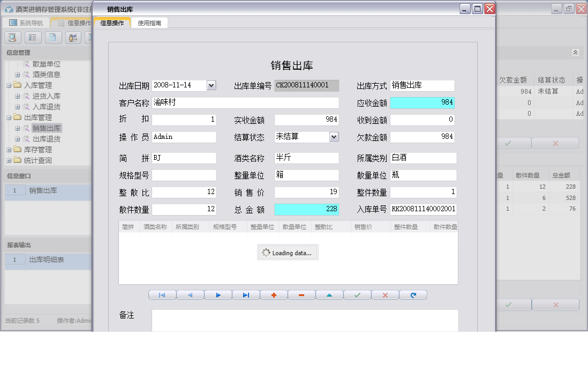This screenshot has height=378, width=588.
Task: Collapse the right panel with the chevron button
Action: [576, 53]
